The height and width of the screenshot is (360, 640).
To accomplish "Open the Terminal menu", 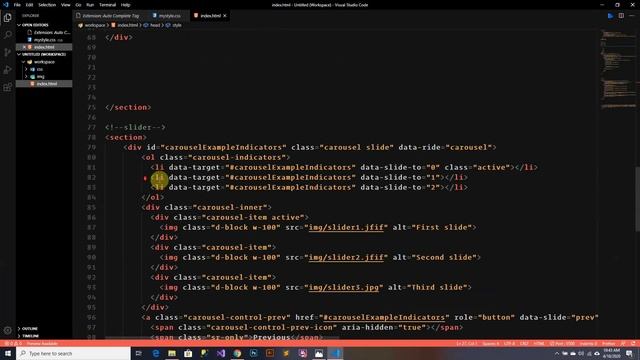I will (x=107, y=5).
